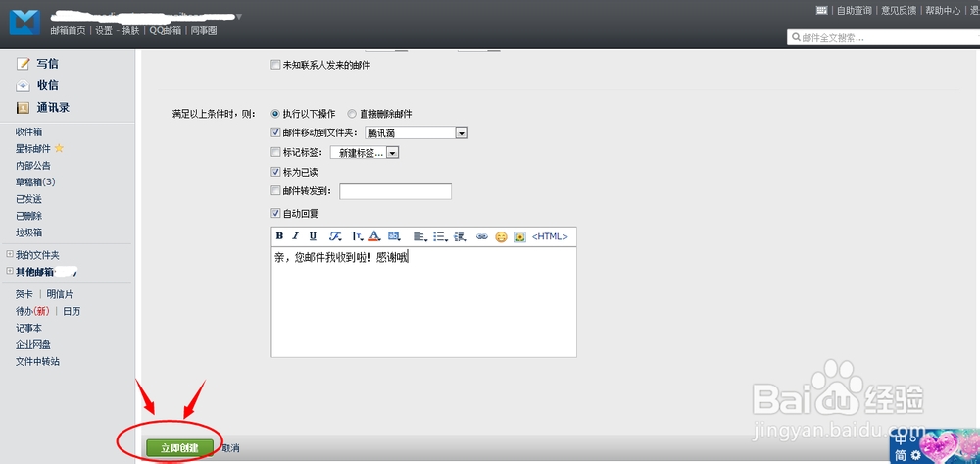Open the 腾讯商 folder dropdown

(x=416, y=132)
